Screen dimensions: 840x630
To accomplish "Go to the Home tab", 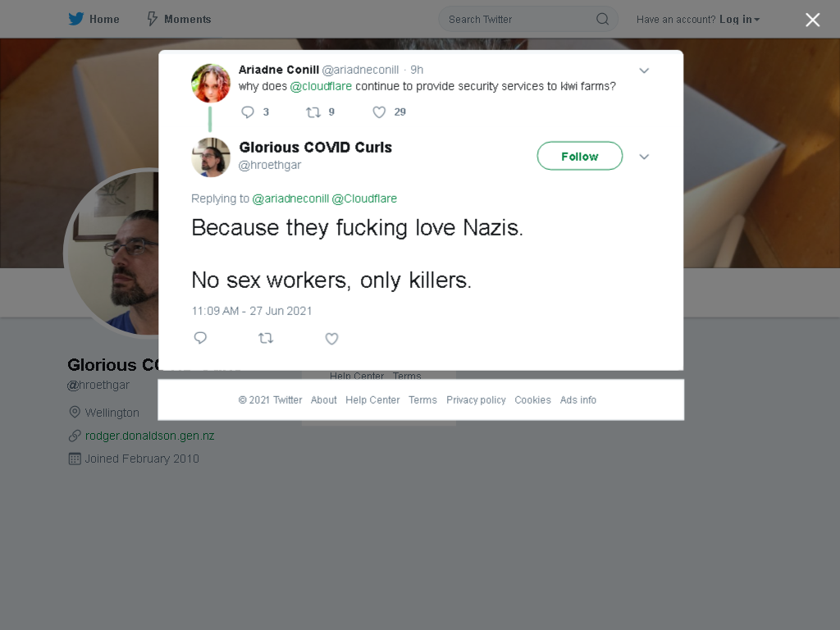I will pyautogui.click(x=94, y=19).
